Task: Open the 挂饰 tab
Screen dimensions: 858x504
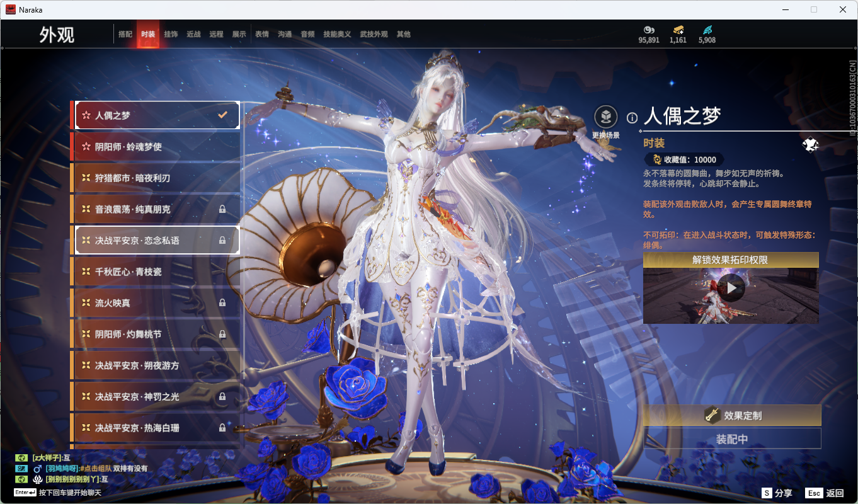Action: [171, 34]
